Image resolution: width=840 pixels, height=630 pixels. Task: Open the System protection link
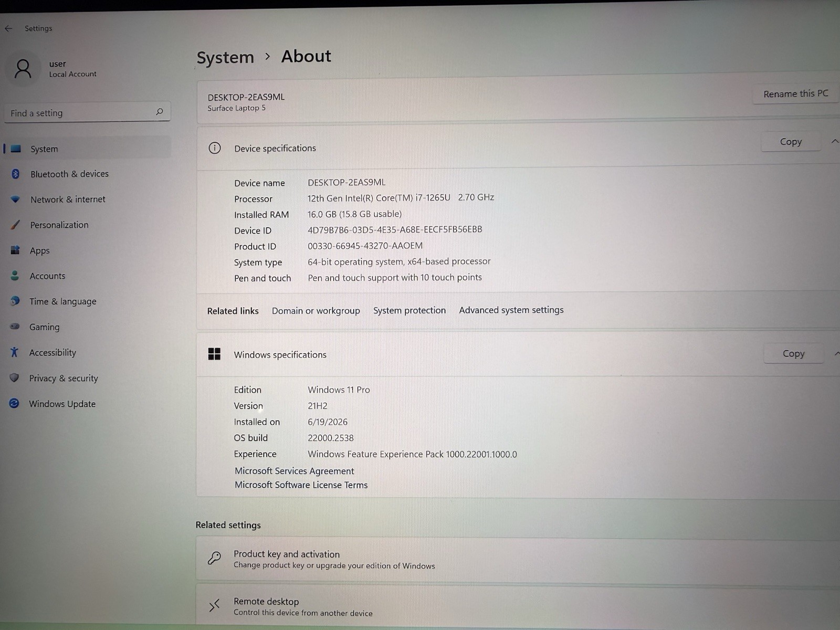(409, 310)
